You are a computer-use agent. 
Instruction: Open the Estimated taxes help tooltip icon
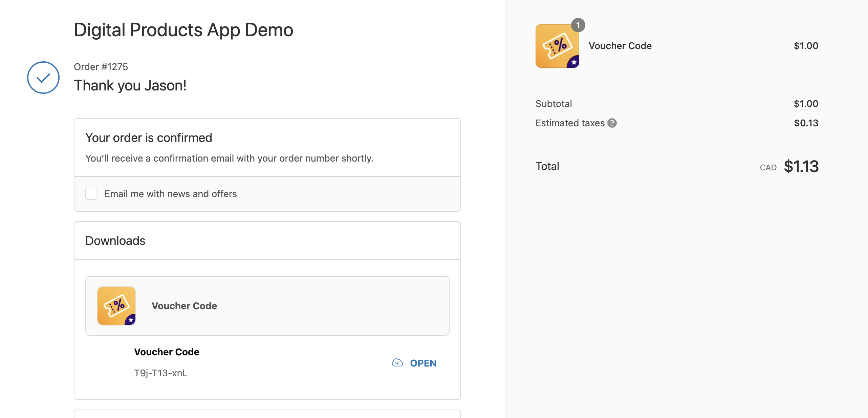(612, 123)
